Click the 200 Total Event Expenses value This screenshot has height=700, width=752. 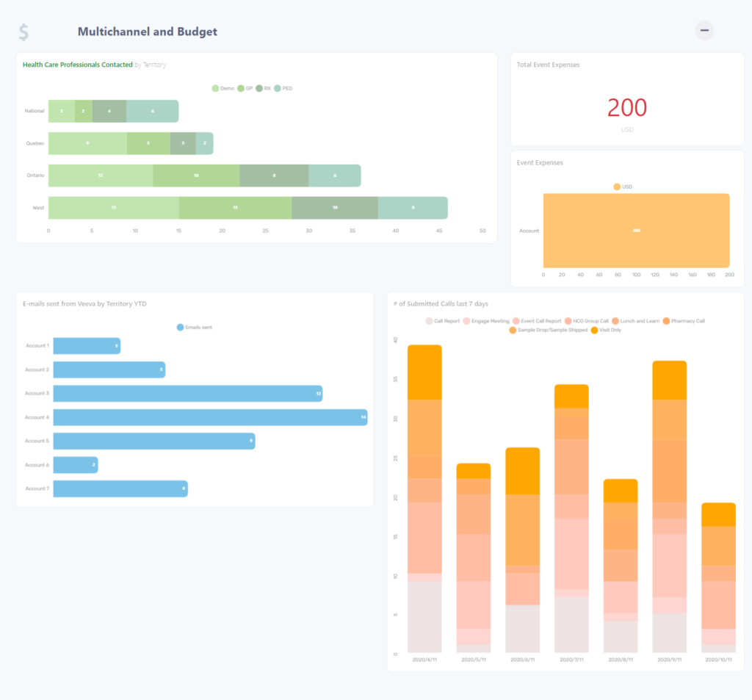[x=626, y=108]
